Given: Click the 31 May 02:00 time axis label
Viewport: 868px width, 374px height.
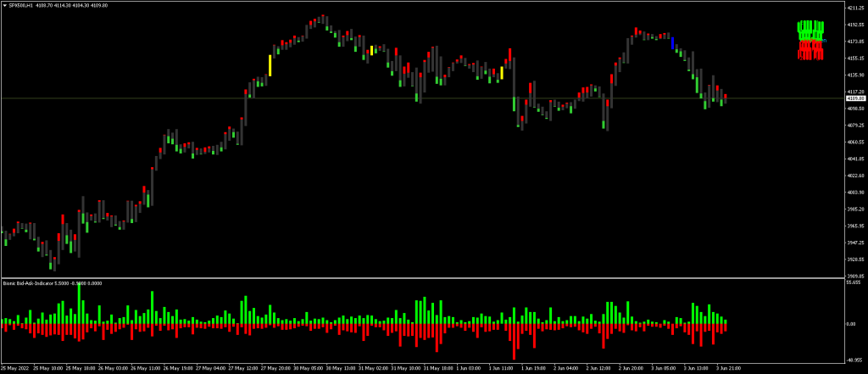Looking at the screenshot, I should (x=374, y=369).
